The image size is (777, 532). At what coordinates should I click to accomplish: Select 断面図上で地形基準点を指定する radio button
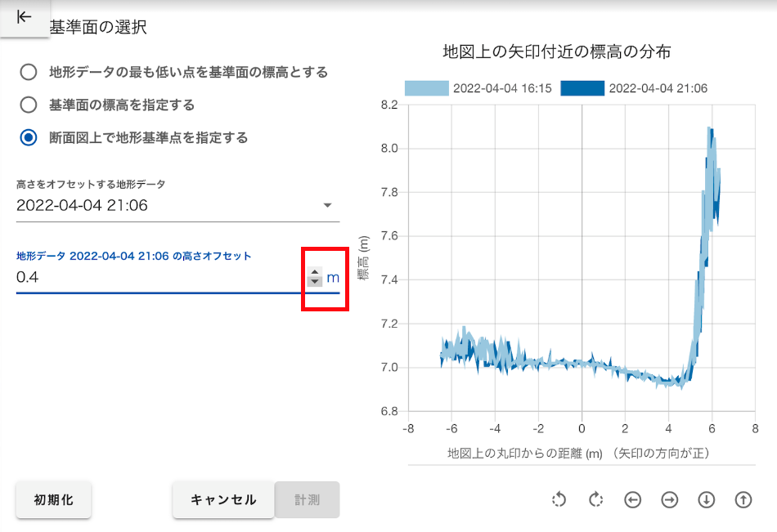(x=29, y=138)
